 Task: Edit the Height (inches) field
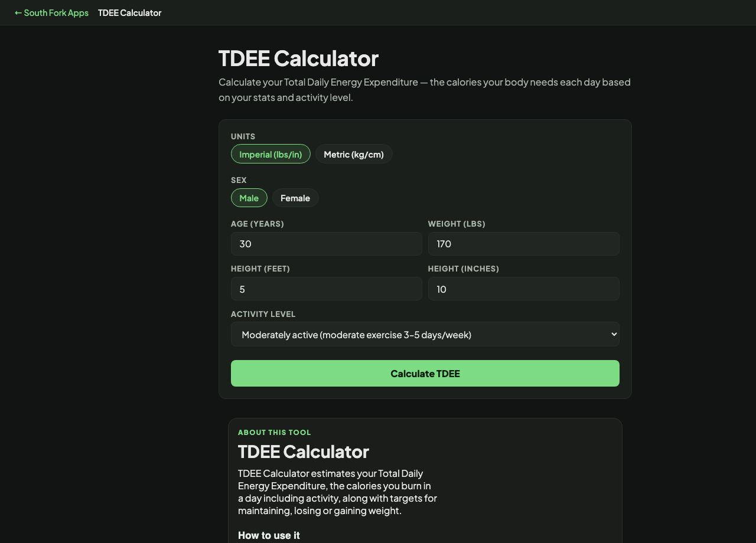pos(524,289)
